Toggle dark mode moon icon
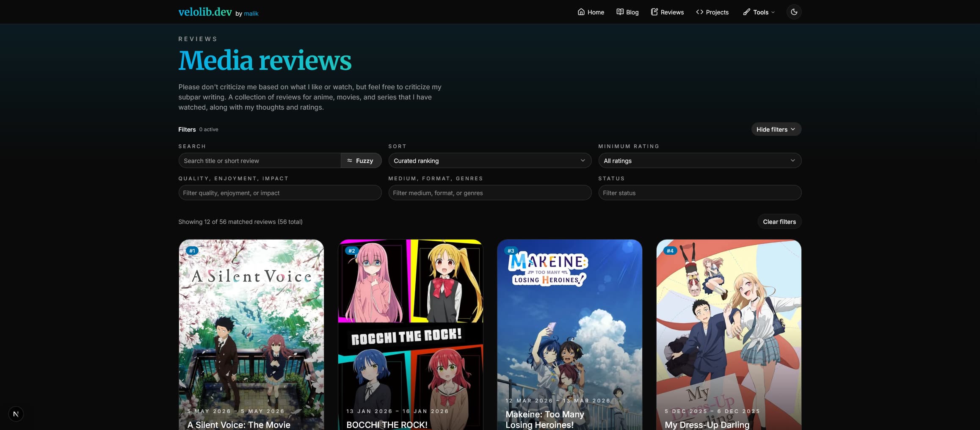Screen dimensions: 980x430 [794, 12]
